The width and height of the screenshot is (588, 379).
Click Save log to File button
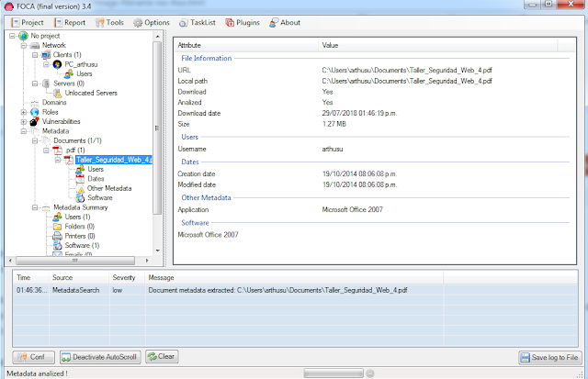tap(550, 358)
